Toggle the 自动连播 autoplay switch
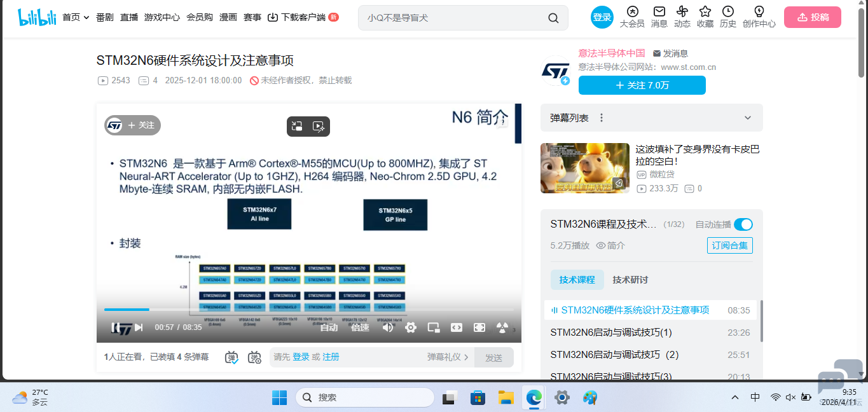 [x=742, y=224]
